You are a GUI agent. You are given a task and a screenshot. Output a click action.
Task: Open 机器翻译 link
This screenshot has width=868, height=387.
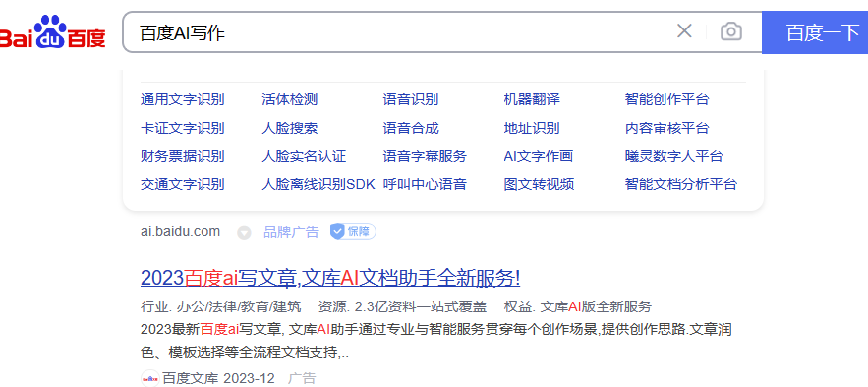[x=532, y=99]
